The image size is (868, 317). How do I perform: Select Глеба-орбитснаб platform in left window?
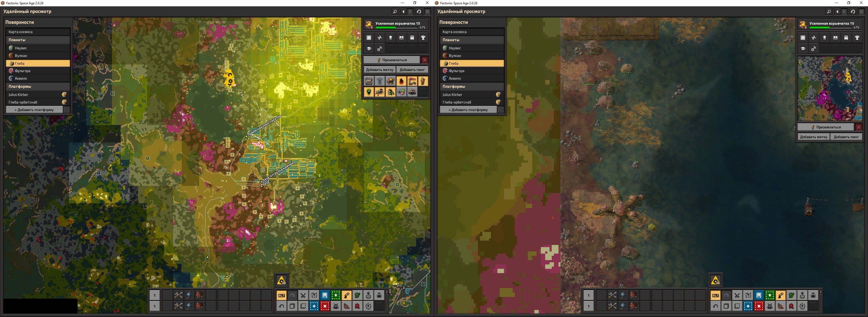(38, 102)
